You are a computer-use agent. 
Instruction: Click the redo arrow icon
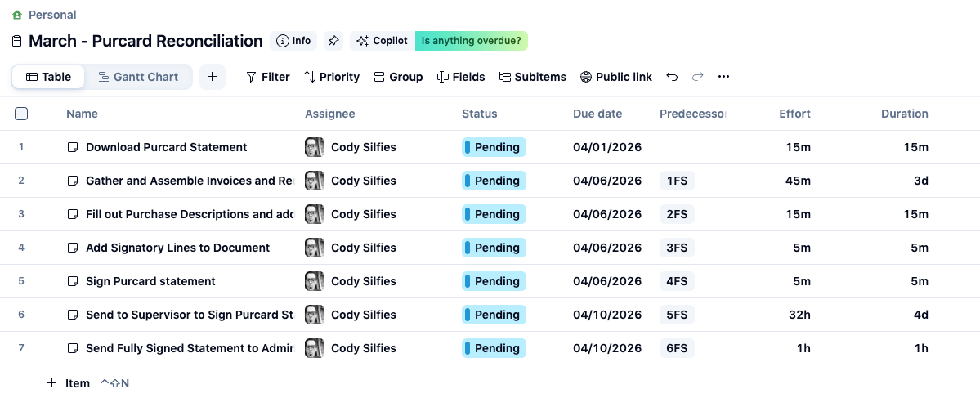pyautogui.click(x=697, y=77)
